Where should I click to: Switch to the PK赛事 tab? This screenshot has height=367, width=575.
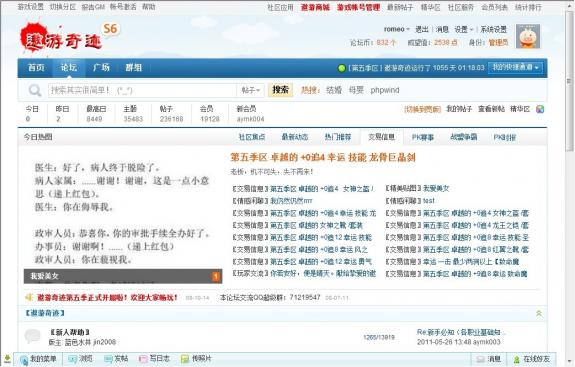(x=423, y=137)
